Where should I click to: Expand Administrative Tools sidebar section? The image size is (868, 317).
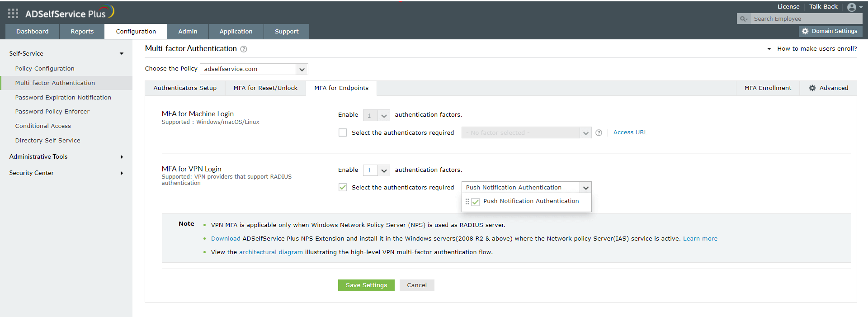(66, 157)
